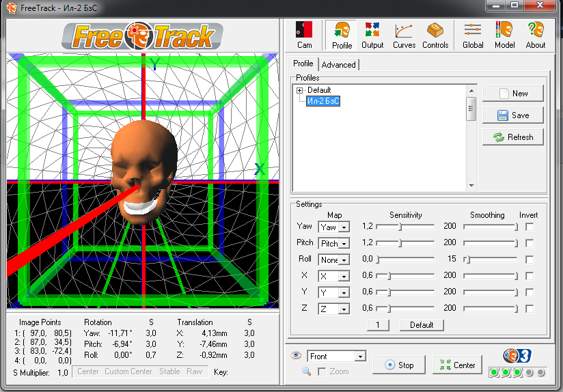Click the S Multiplier value 1,0
Image resolution: width=563 pixels, height=392 pixels.
[62, 373]
